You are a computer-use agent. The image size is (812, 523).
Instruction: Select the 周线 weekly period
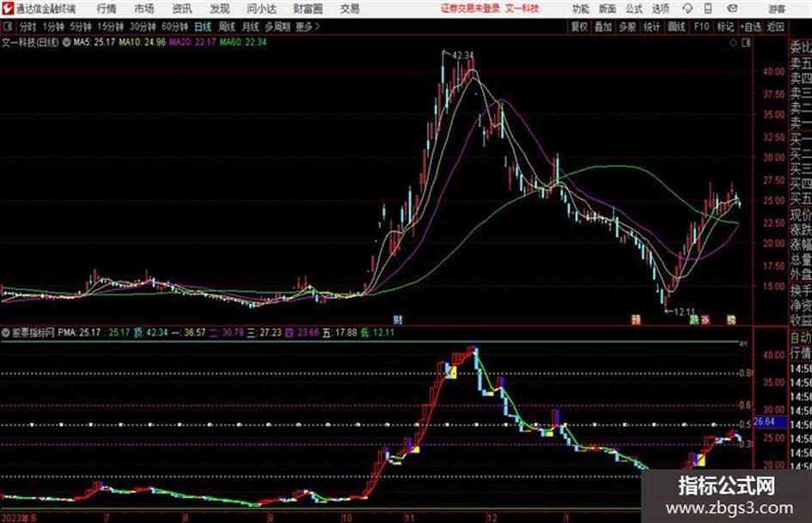click(227, 27)
